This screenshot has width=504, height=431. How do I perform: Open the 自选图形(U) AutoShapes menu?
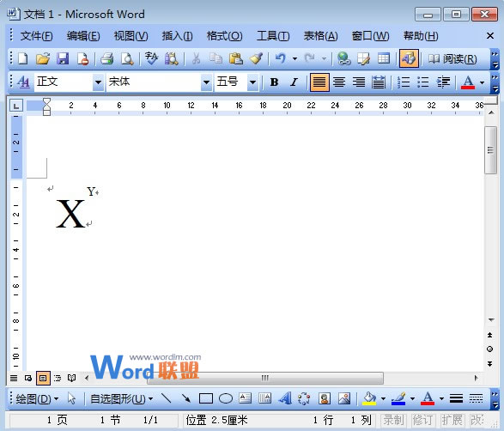click(122, 399)
